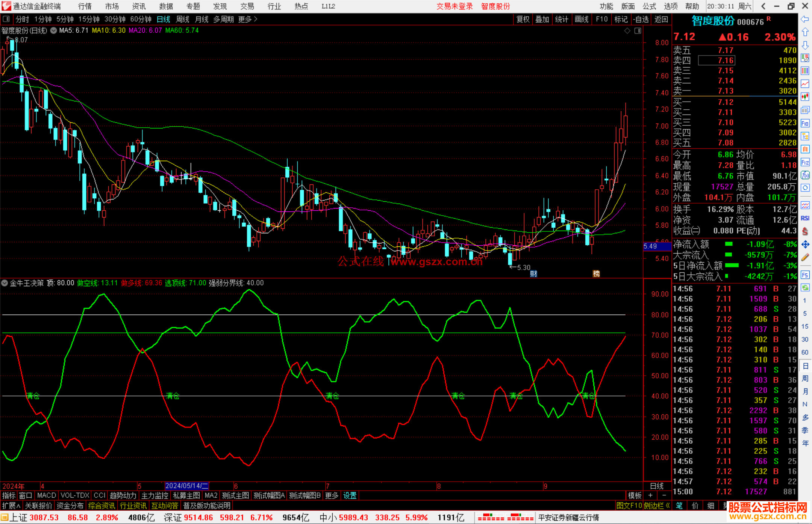
Task: Click the 设置 settings link
Action: point(350,495)
